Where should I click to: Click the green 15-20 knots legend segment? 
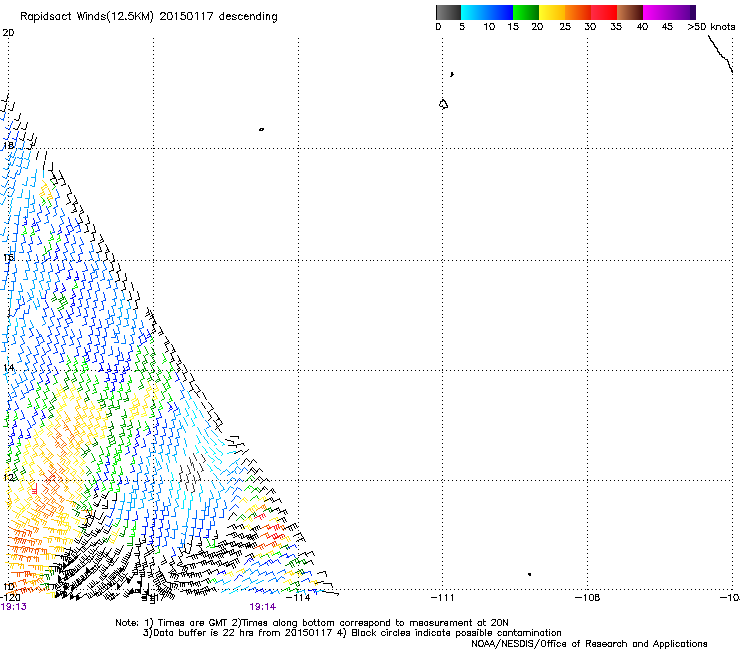(526, 12)
